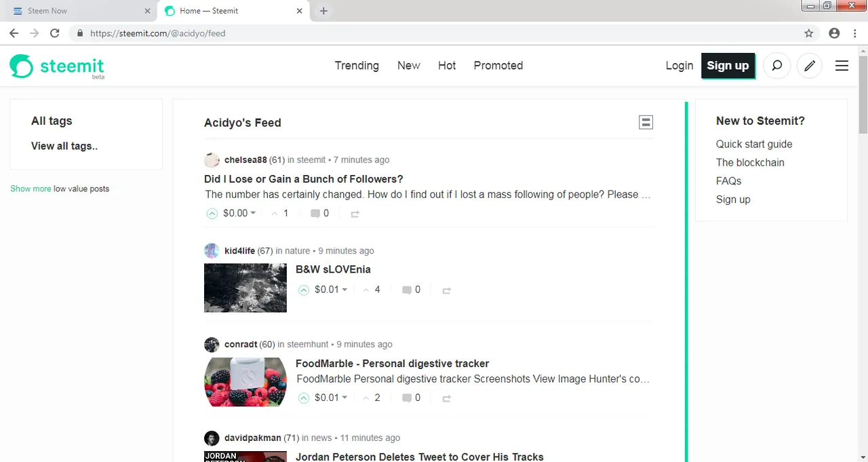Click View all tags..
This screenshot has width=868, height=462.
(x=64, y=146)
